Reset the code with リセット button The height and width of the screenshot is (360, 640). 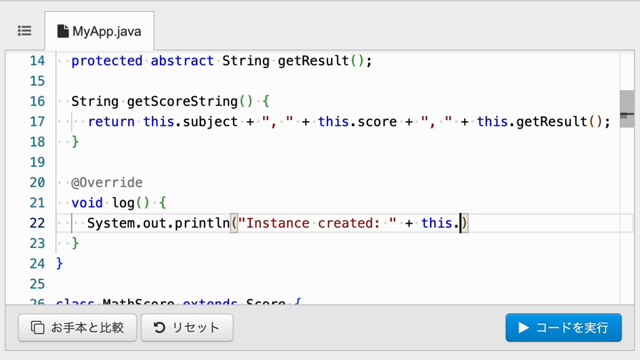coord(187,327)
